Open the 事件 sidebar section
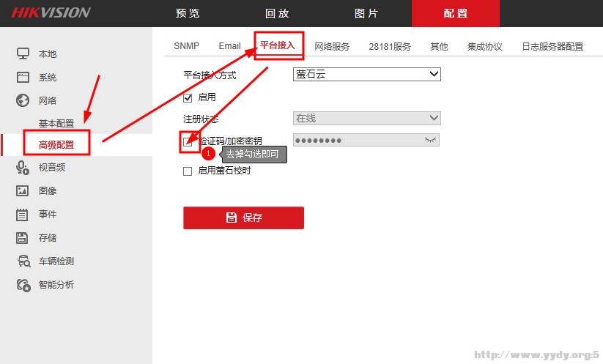The height and width of the screenshot is (364, 603). 48,214
